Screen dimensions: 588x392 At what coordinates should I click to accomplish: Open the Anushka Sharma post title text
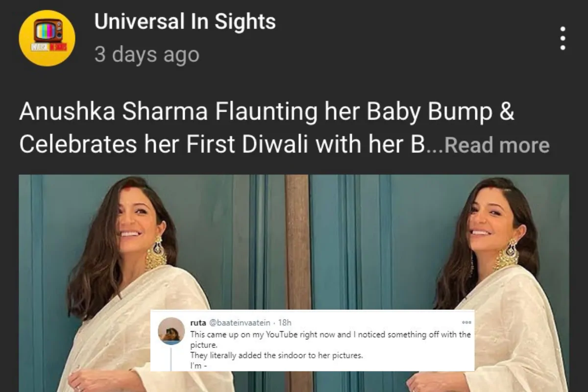pyautogui.click(x=267, y=128)
